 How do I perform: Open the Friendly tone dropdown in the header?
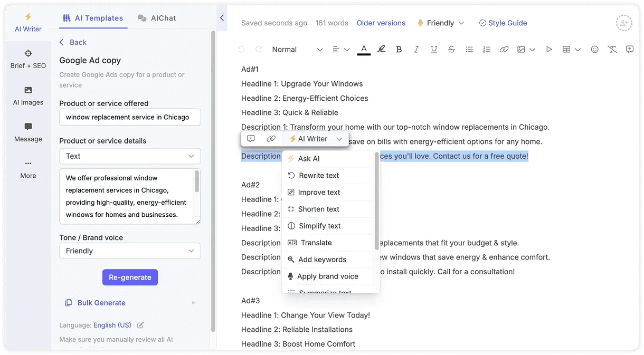[x=440, y=23]
